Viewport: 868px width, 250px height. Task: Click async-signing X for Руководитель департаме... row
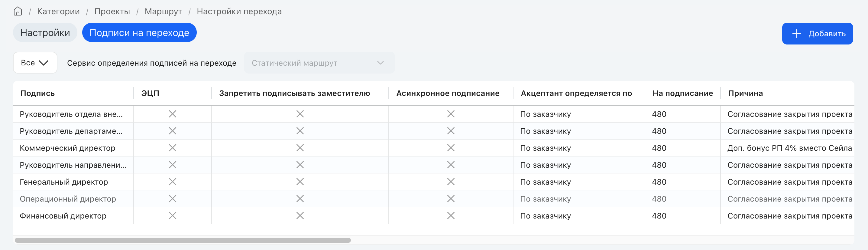tap(451, 131)
